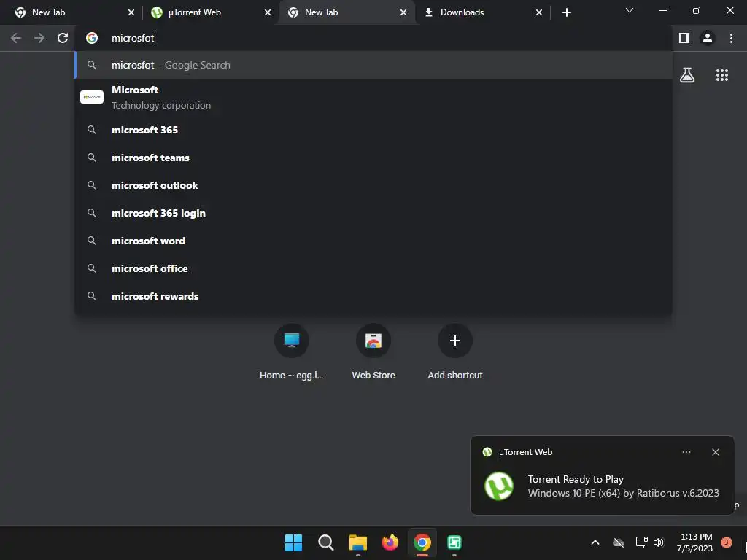The height and width of the screenshot is (560, 747).
Task: Select the 'microsoft 365 login' suggestion
Action: click(x=373, y=213)
